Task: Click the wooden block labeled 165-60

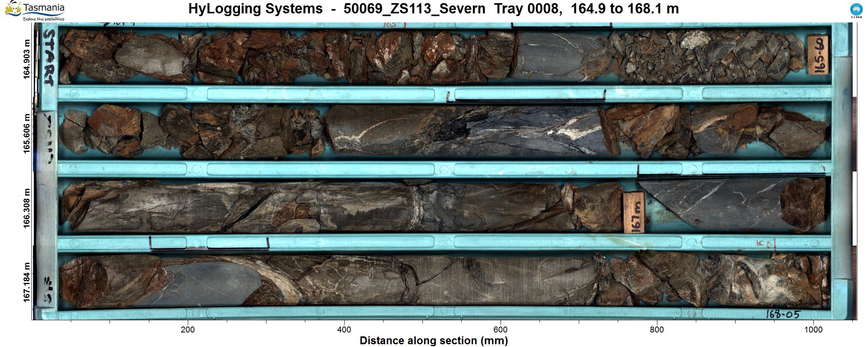Action: click(x=818, y=55)
